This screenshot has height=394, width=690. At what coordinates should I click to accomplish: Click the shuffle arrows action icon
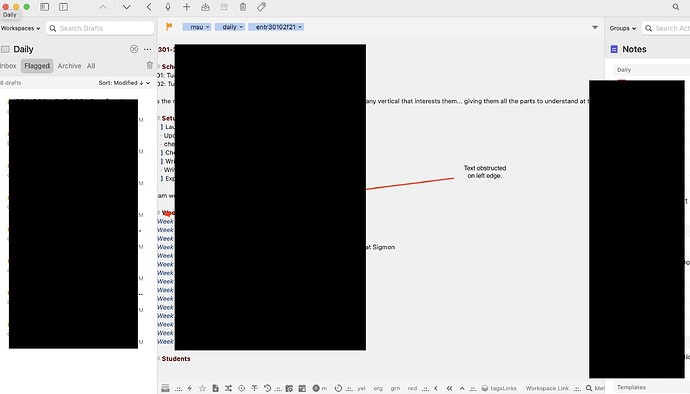coord(228,388)
